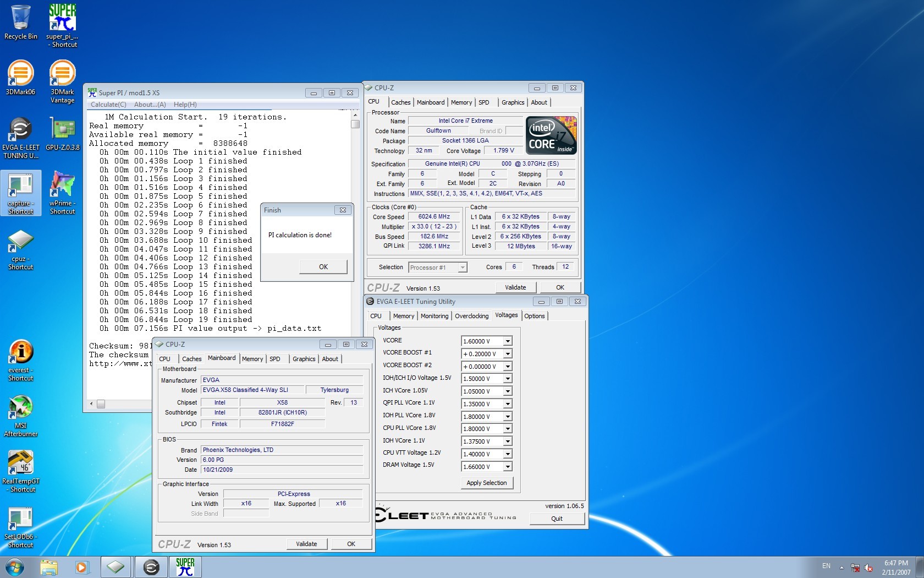Launch the GPU-Z.0.3.8 desktop icon
Screen dimensions: 924x578
tap(62, 130)
